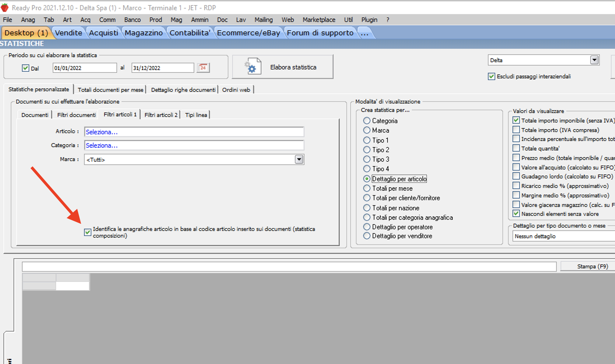Uncheck Identifica le anagrafiche articolo checkbox
Viewport: 615px width, 364px height.
click(x=88, y=232)
